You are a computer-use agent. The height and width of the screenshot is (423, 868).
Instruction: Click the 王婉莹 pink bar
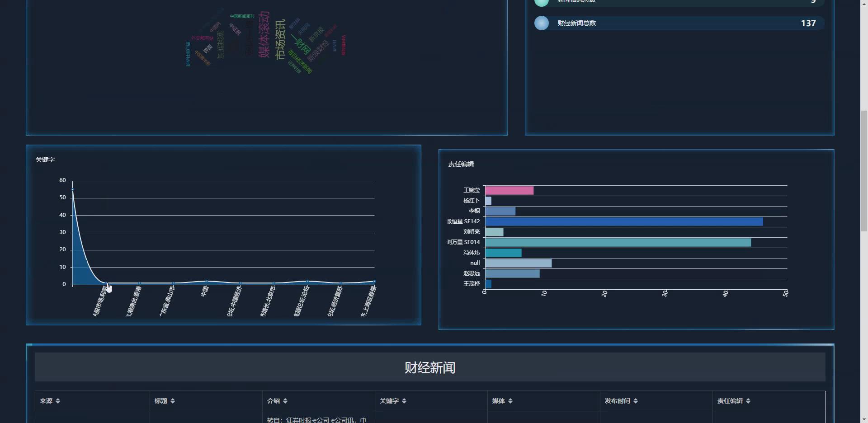(x=509, y=190)
